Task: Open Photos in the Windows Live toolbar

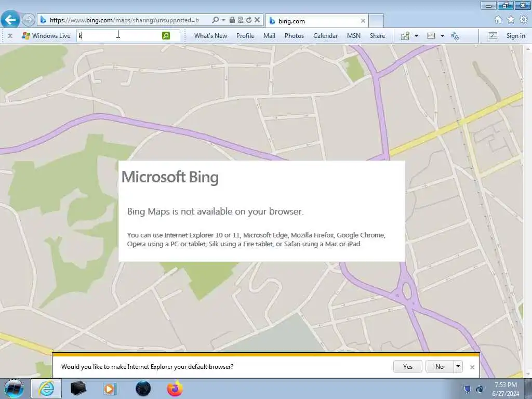Action: [294, 36]
